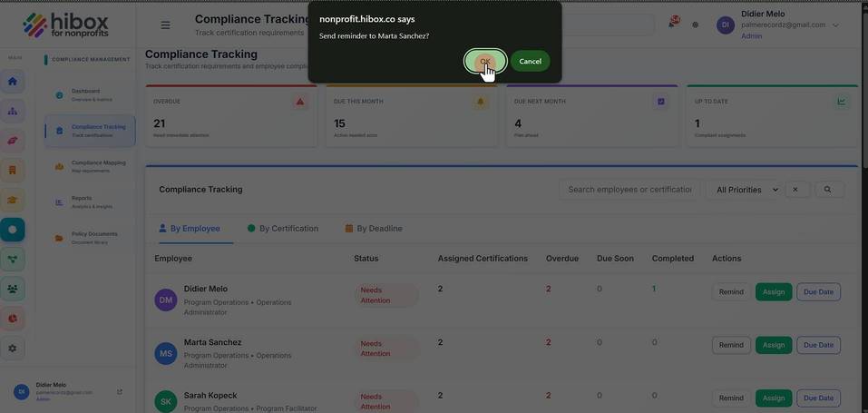Screen dimensions: 868x413
Task: Open the green workflow nodes sidebar icon
Action: click(12, 259)
